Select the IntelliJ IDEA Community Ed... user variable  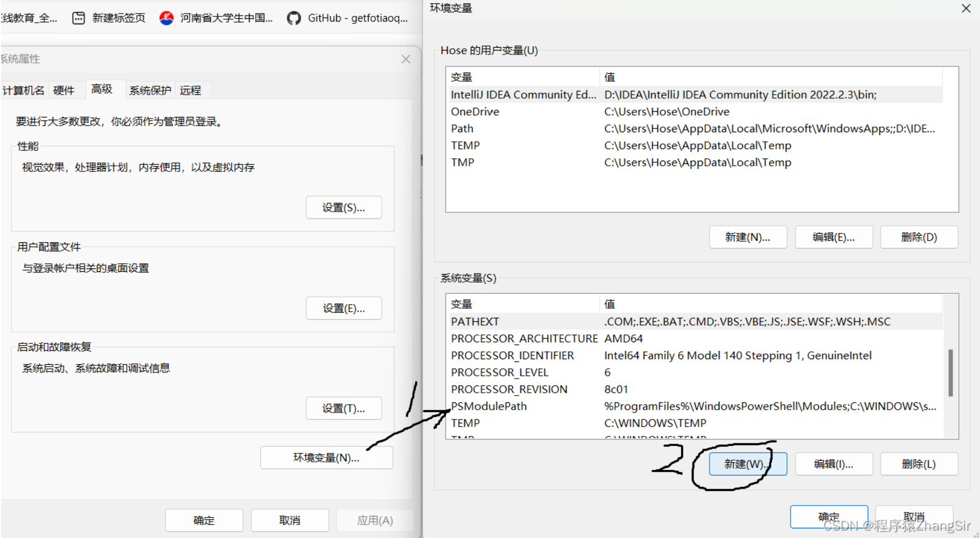point(696,95)
